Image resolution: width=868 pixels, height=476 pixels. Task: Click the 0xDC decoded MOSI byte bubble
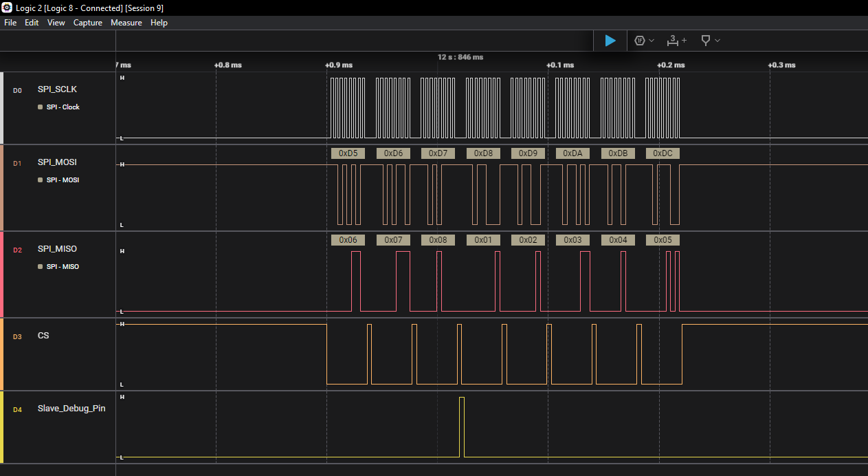click(x=663, y=153)
